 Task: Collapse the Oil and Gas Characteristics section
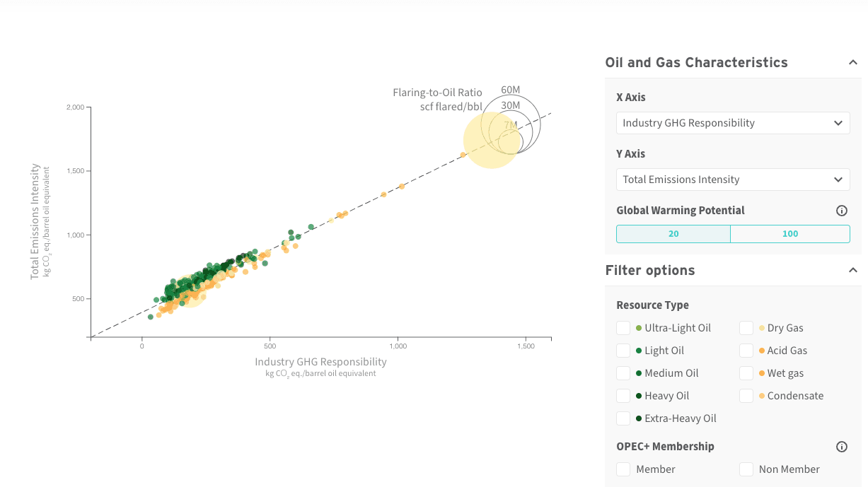[853, 63]
